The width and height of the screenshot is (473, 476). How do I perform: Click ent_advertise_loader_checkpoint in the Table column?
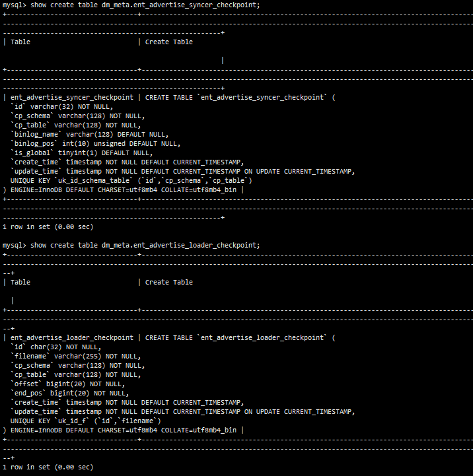(71, 337)
